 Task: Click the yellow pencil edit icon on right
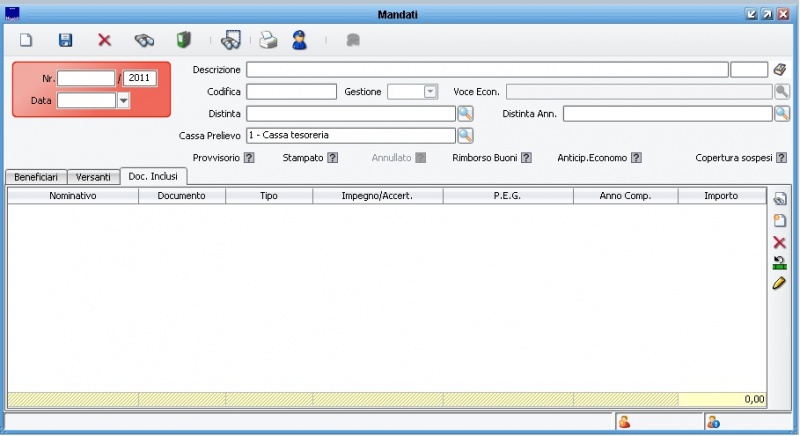pyautogui.click(x=780, y=284)
